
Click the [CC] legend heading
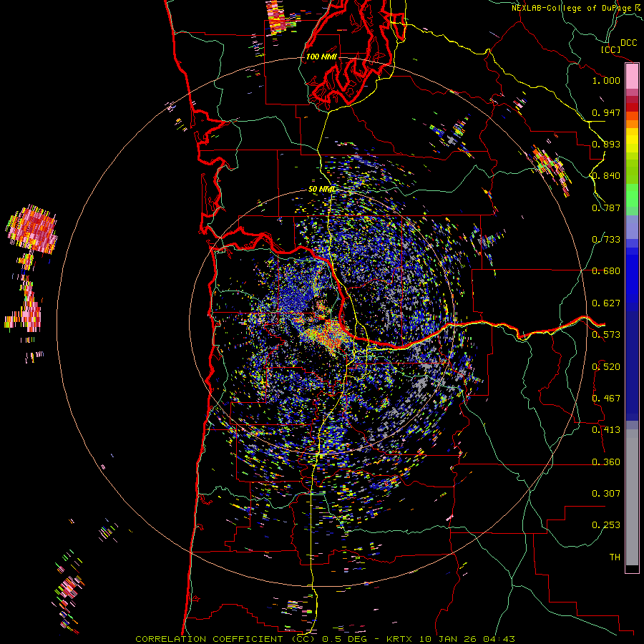click(x=610, y=49)
